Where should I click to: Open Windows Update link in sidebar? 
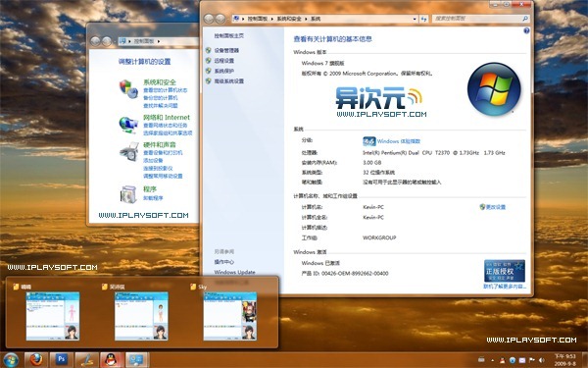pos(235,272)
